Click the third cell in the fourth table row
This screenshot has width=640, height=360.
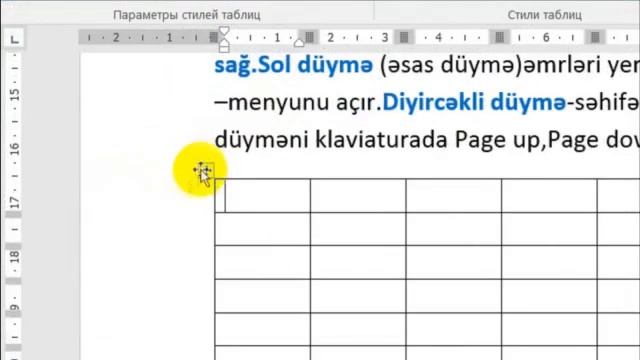(x=453, y=296)
